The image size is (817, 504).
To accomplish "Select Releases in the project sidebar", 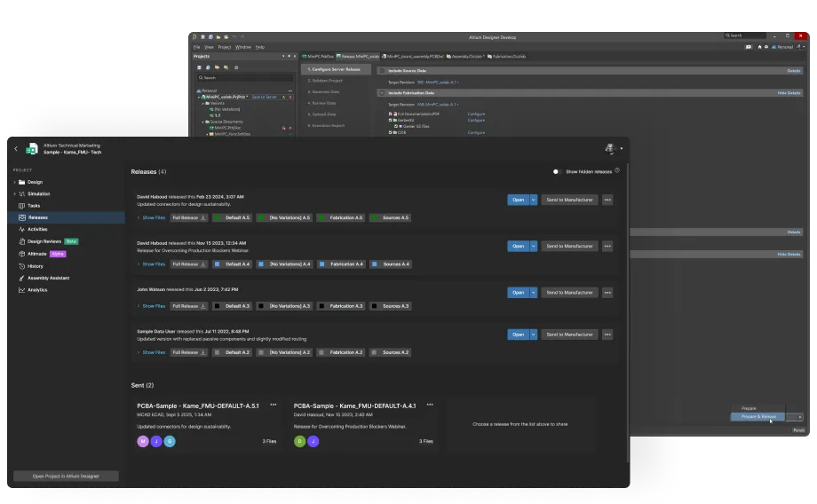I will pos(67,217).
